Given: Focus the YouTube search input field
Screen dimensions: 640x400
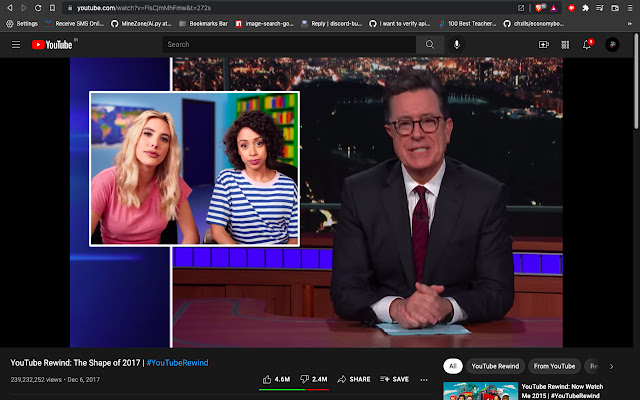Looking at the screenshot, I should click(289, 44).
